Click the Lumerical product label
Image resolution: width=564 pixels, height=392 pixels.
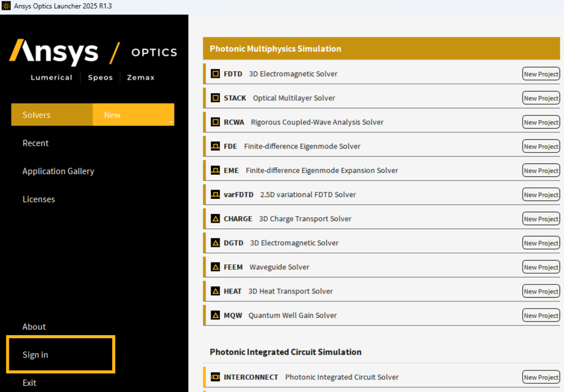pyautogui.click(x=51, y=77)
